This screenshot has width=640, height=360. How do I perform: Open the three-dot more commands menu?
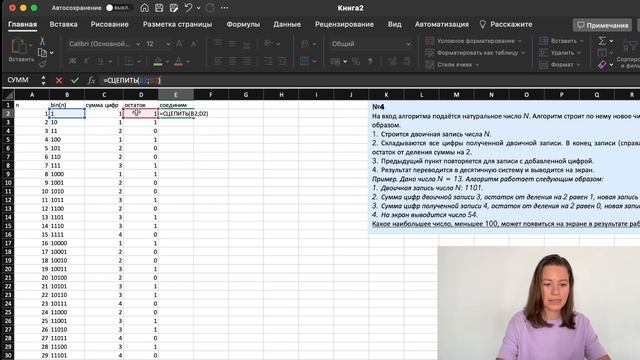(224, 8)
